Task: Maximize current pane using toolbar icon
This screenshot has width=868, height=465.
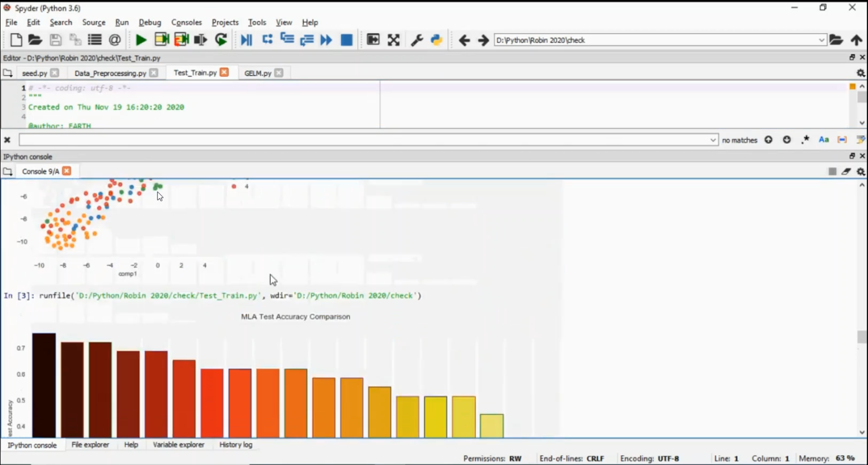Action: pos(373,39)
